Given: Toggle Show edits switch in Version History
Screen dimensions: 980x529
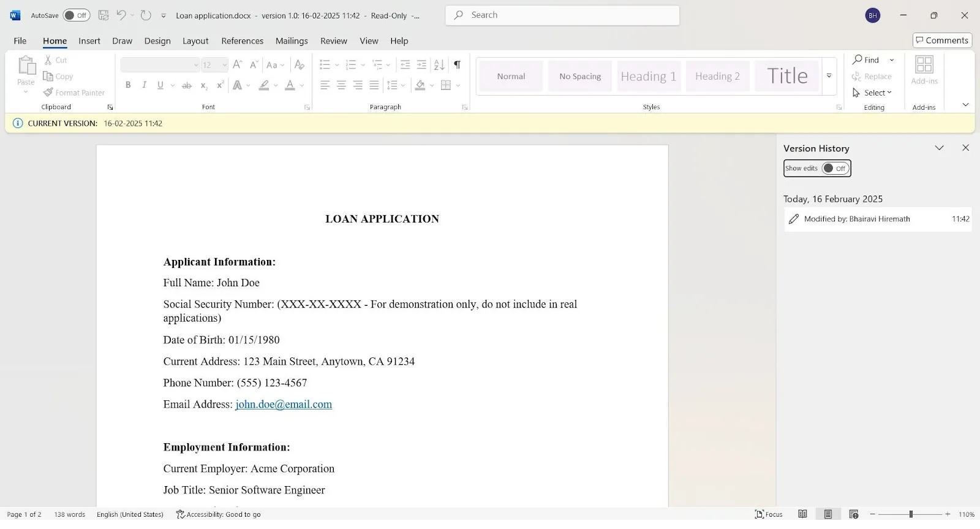Looking at the screenshot, I should point(835,168).
